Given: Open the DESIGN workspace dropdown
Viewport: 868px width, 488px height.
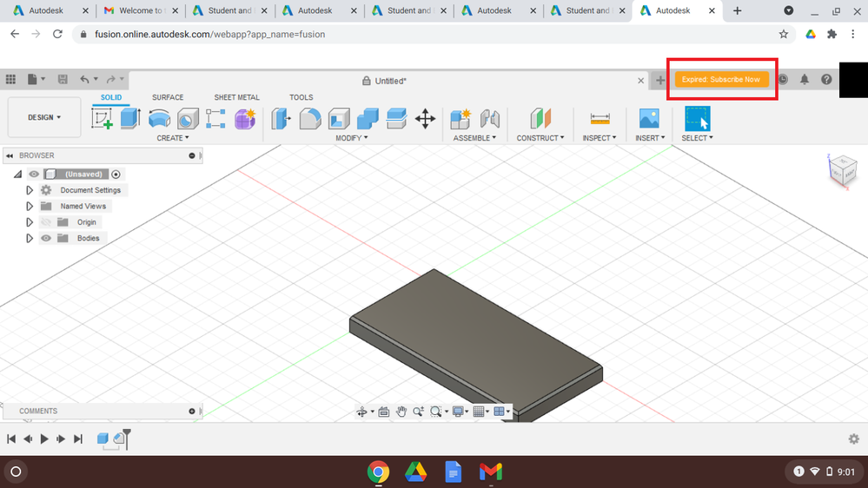Looking at the screenshot, I should (x=44, y=117).
